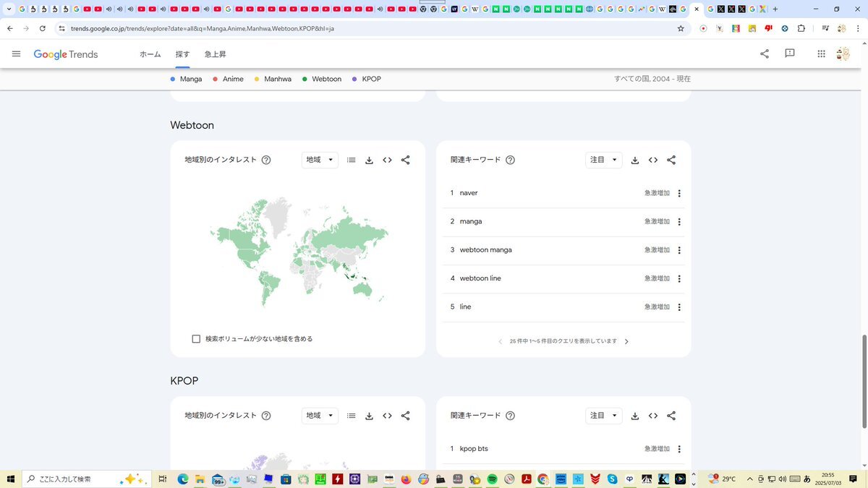
Task: Click the Anime term in legend
Action: pyautogui.click(x=233, y=79)
